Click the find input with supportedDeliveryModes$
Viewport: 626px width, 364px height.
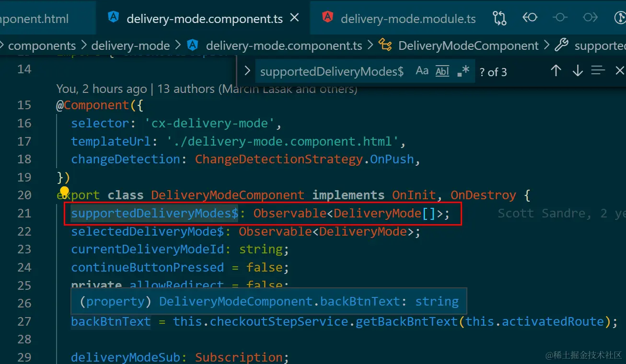[x=332, y=72]
